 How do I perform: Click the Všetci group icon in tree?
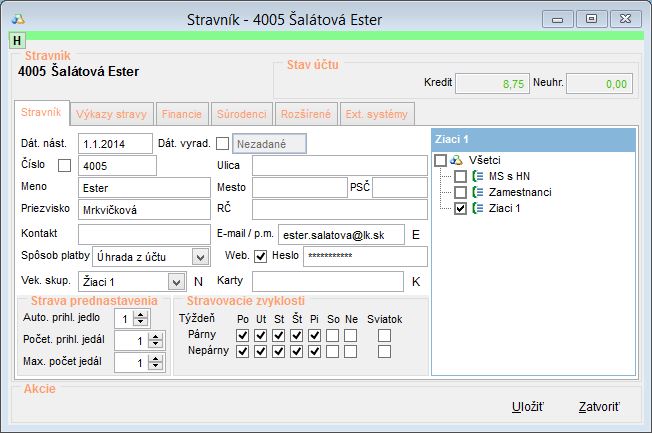[x=457, y=160]
